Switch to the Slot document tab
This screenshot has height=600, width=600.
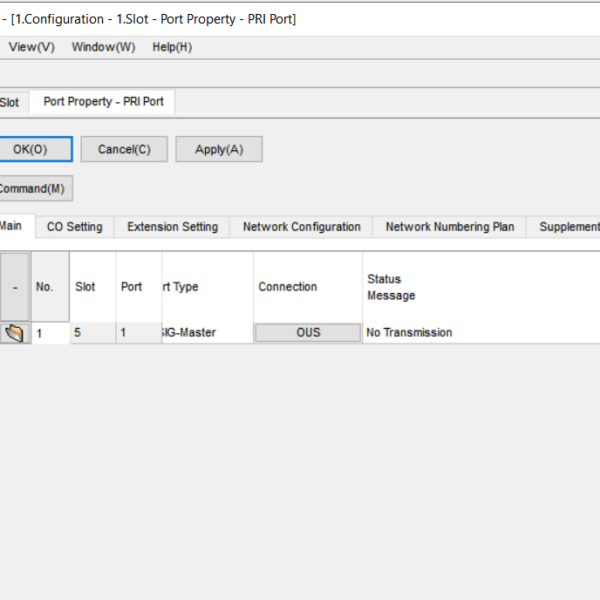[x=10, y=102]
